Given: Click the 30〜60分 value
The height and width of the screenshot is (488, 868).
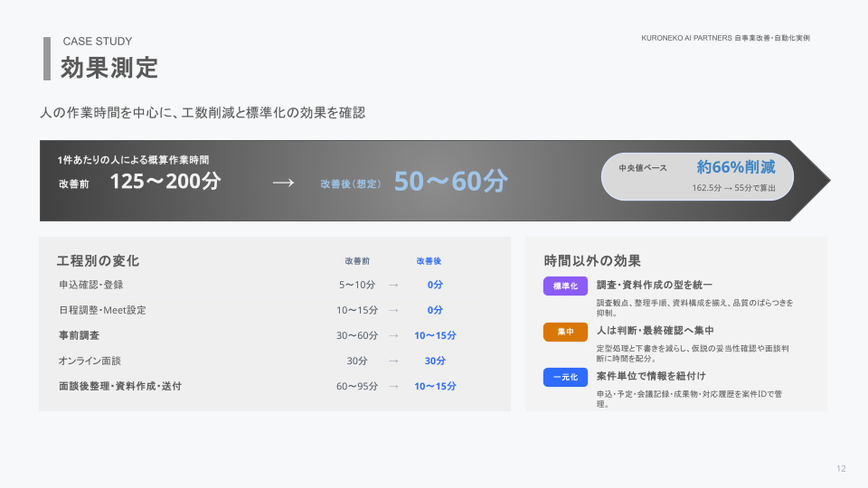Looking at the screenshot, I should (x=357, y=335).
